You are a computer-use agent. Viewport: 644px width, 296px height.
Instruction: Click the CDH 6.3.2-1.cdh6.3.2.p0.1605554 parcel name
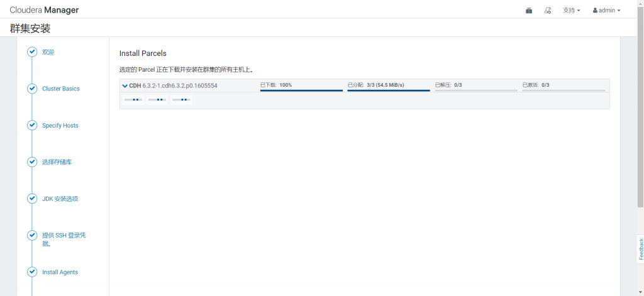click(x=173, y=86)
